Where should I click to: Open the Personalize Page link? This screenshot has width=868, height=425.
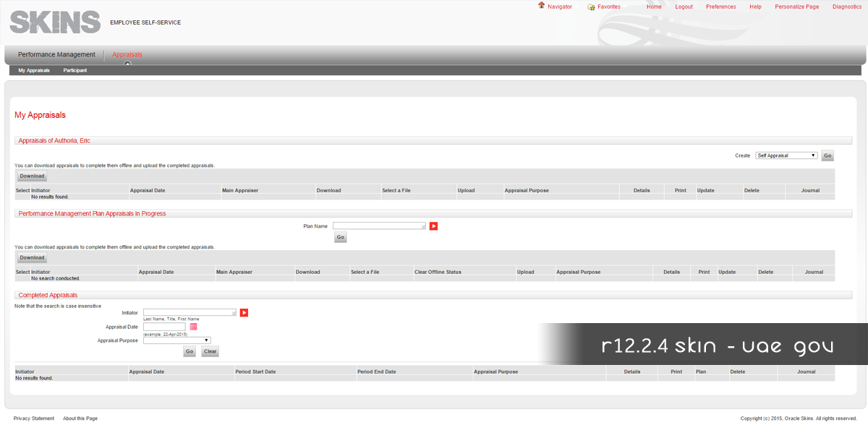[796, 7]
